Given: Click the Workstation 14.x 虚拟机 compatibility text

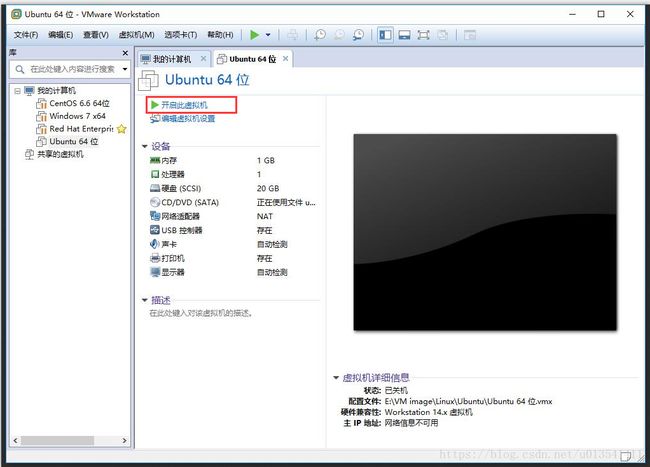Looking at the screenshot, I should click(429, 412).
